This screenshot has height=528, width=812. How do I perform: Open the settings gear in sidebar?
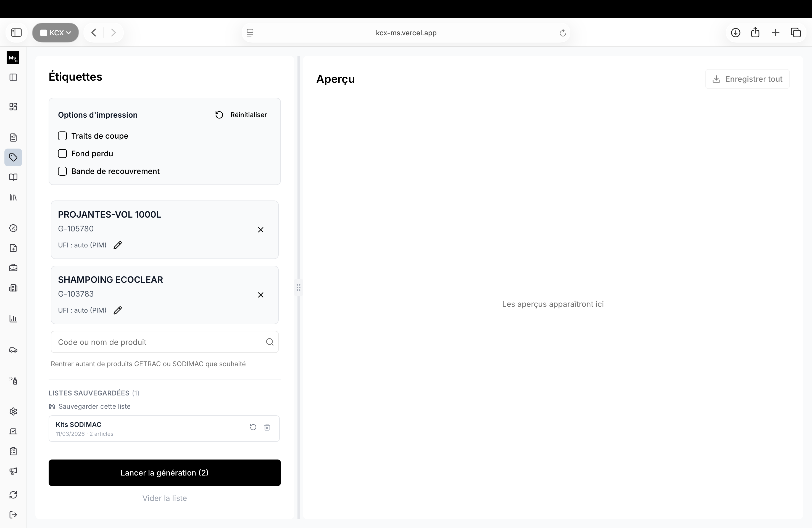13,412
